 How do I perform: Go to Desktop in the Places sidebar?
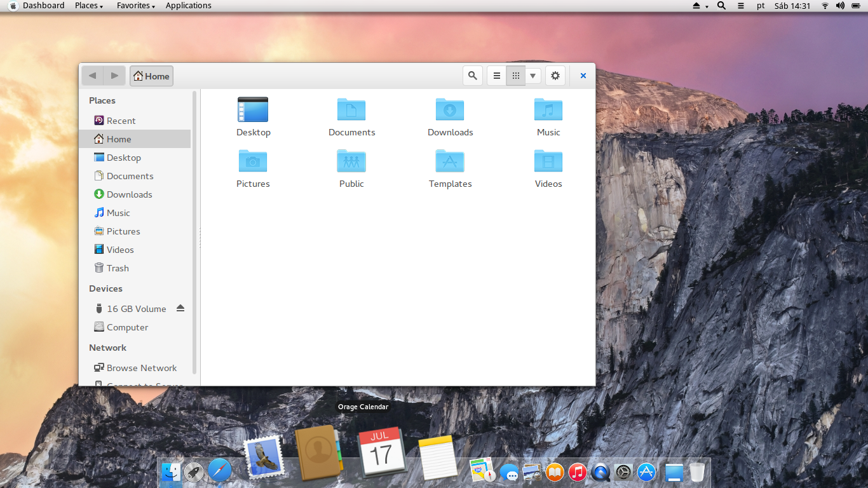point(135,158)
